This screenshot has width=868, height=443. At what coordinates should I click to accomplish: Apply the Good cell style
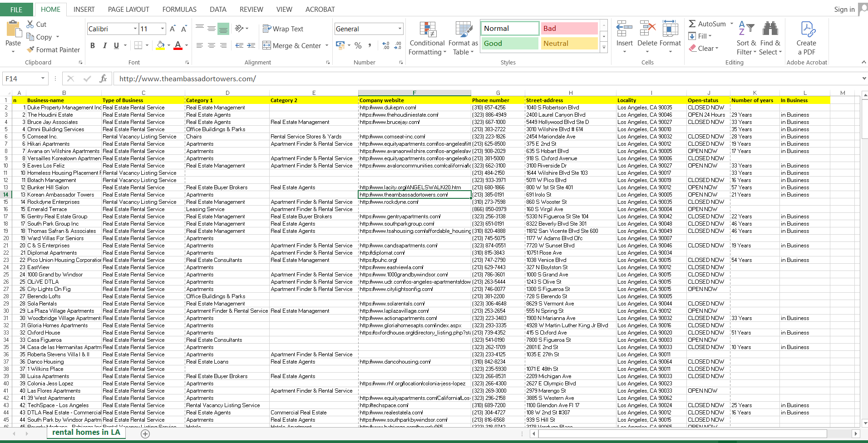[x=510, y=43]
